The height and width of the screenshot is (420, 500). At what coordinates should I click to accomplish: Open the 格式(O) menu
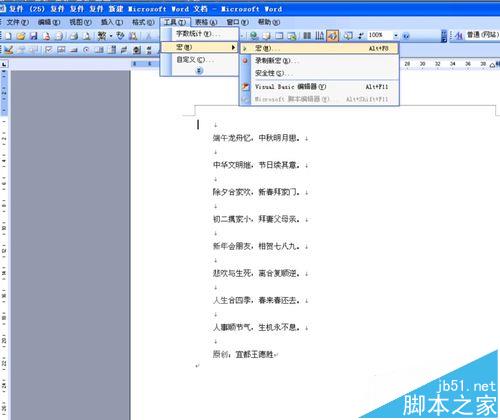pyautogui.click(x=143, y=22)
